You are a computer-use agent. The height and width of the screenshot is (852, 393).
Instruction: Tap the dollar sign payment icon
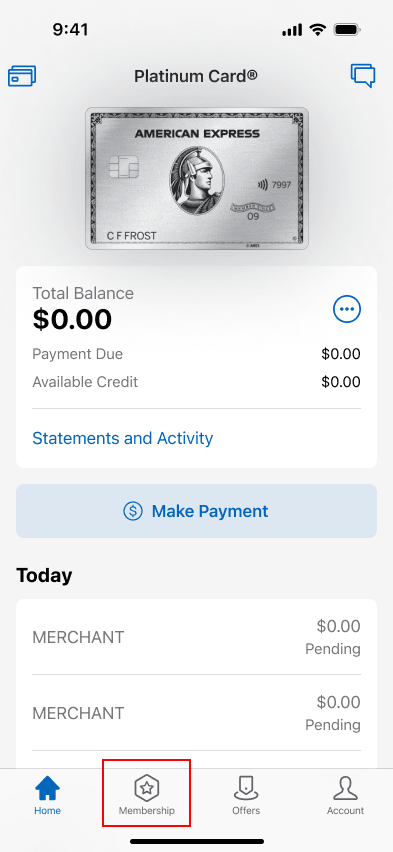[133, 511]
